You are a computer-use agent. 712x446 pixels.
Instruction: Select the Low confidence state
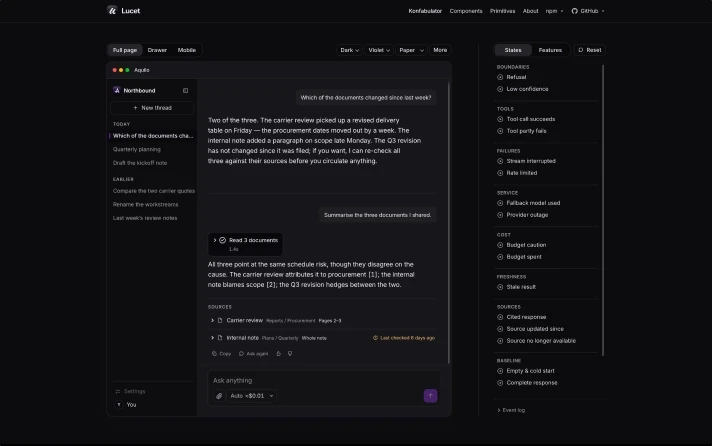pyautogui.click(x=523, y=89)
